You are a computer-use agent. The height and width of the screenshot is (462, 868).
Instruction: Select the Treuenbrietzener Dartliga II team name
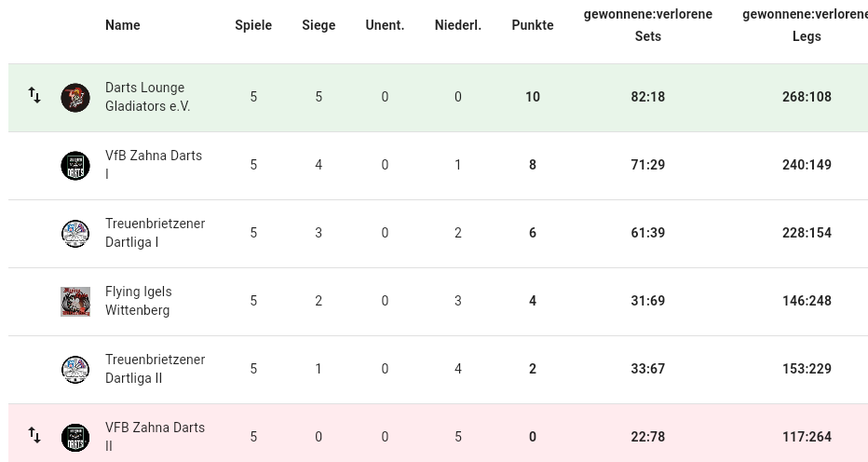click(x=155, y=368)
